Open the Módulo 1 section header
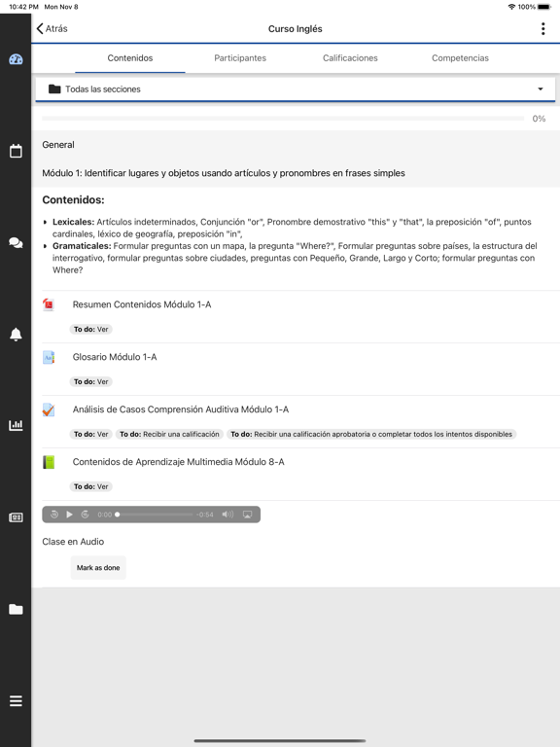560x747 pixels. click(224, 173)
